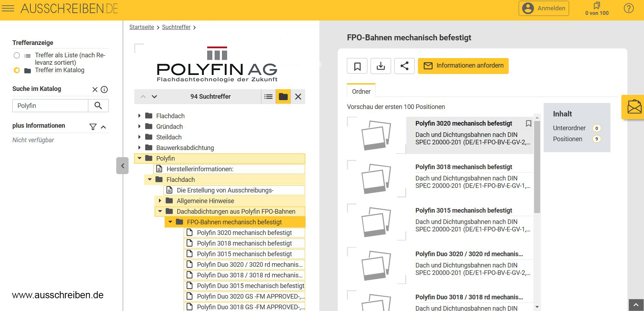Viewport: 644px width, 311px height.
Task: Click the preview list scroll-down arrow
Action: point(537,307)
